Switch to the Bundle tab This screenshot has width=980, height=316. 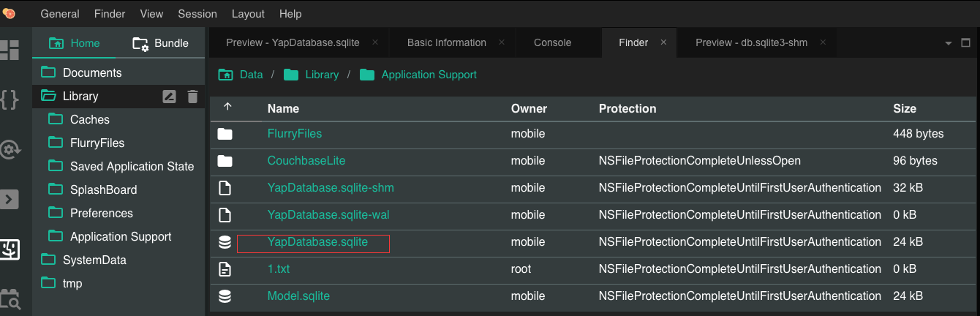pyautogui.click(x=161, y=43)
